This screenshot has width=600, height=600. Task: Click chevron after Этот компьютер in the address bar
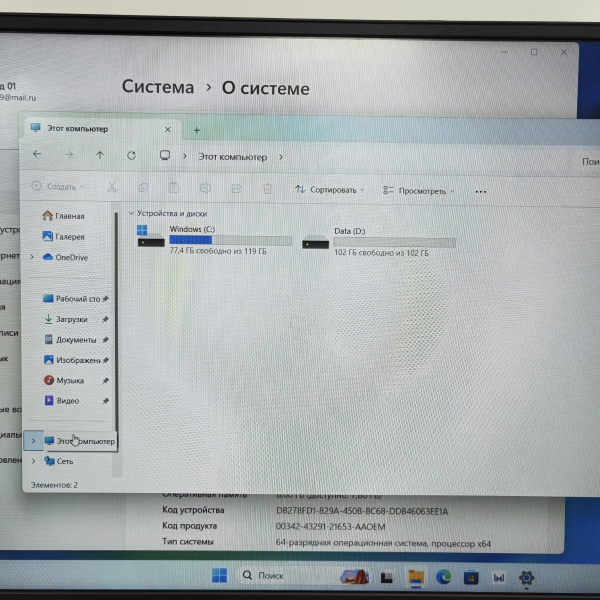281,157
